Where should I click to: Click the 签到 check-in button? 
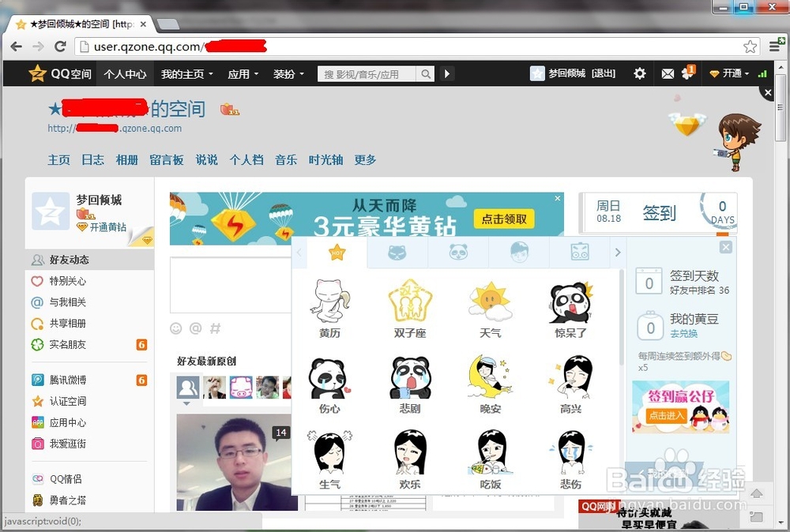coord(659,213)
